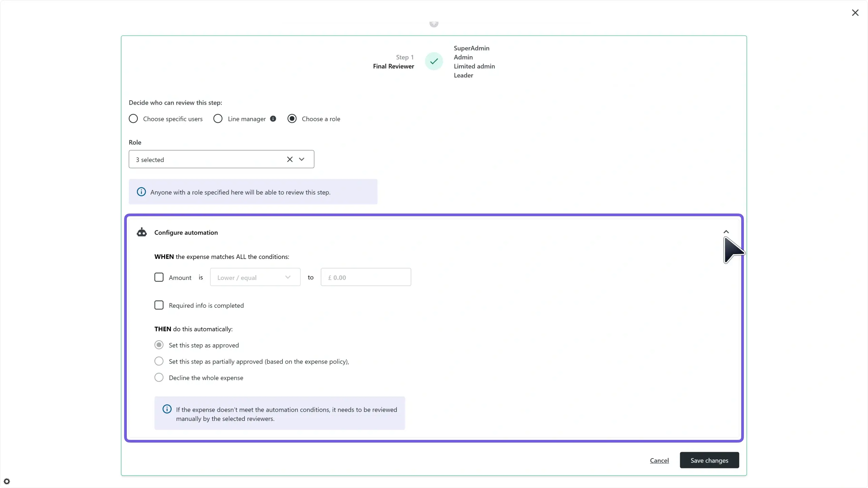Click the info icon in role notice
This screenshot has width=868, height=488.
141,192
